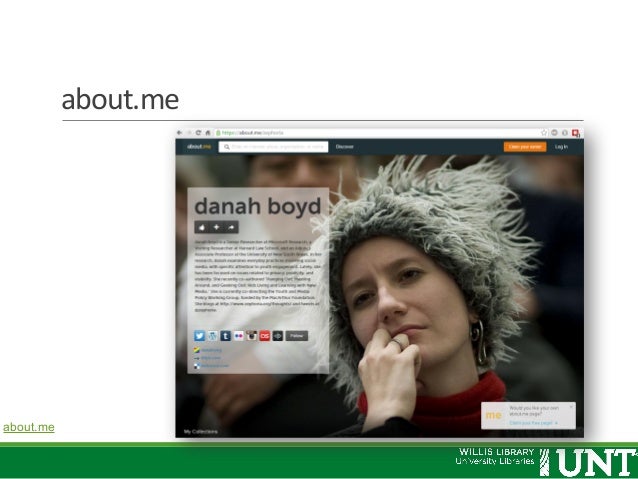Screen dimensions: 638x479
Task: Click the browser home icon
Action: coord(208,133)
